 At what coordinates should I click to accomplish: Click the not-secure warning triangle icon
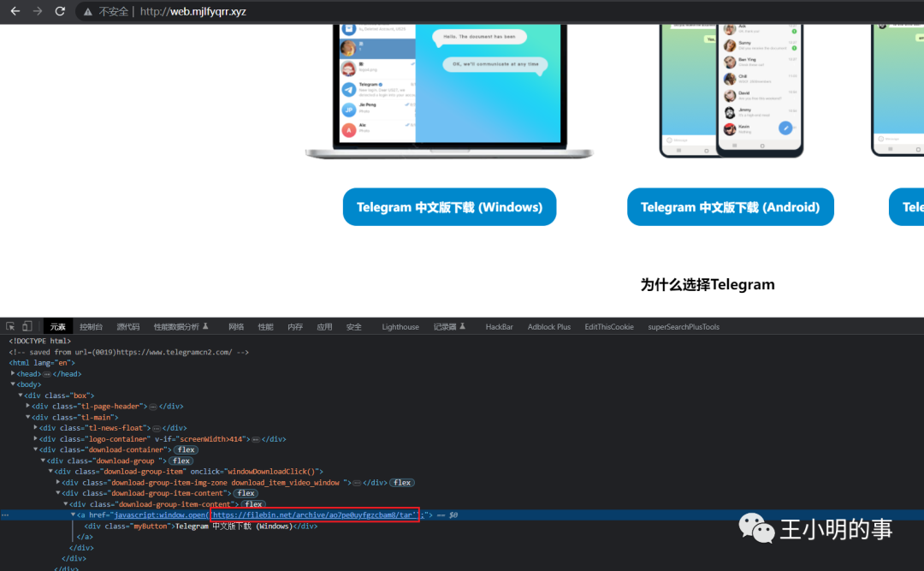88,12
